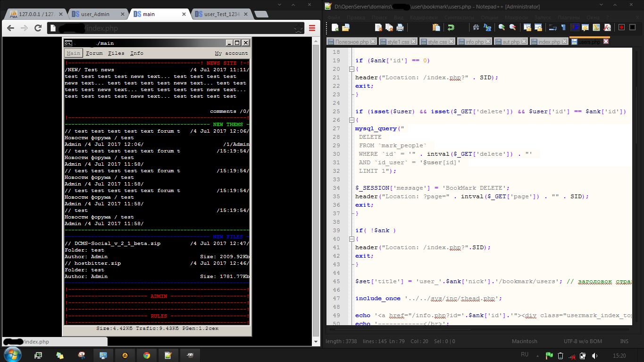Click the New file icon in Notepad++
The width and height of the screenshot is (644, 362).
[335, 27]
